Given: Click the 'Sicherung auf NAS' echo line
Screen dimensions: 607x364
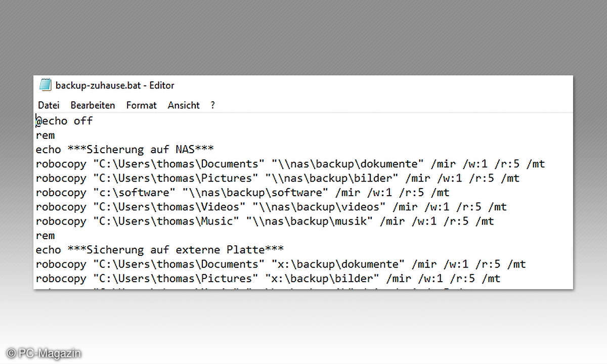Looking at the screenshot, I should tap(124, 150).
